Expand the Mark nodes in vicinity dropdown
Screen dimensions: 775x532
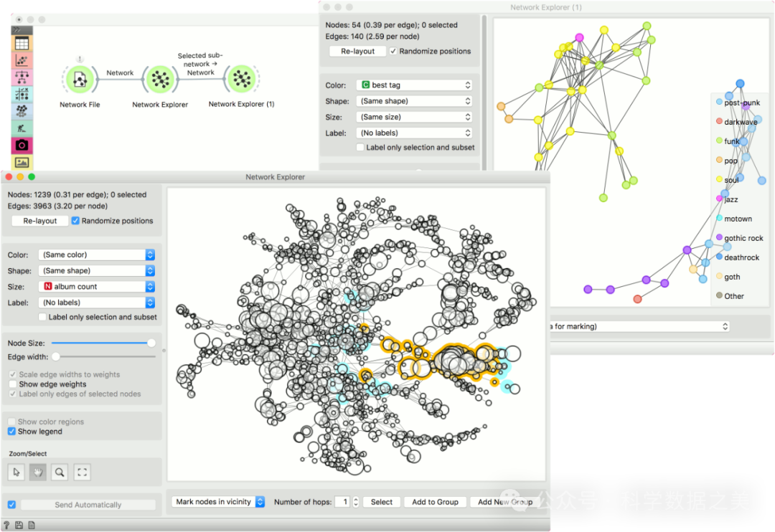218,502
